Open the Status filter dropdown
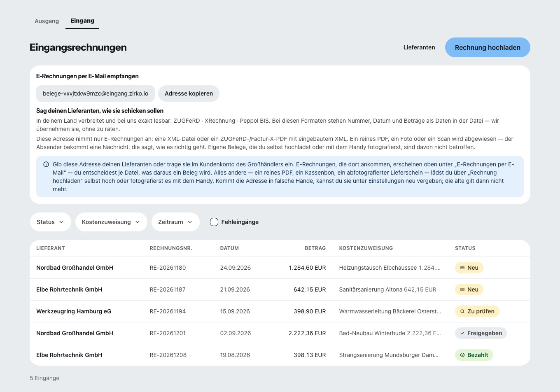Viewport: 560px width, 392px height. 50,222
